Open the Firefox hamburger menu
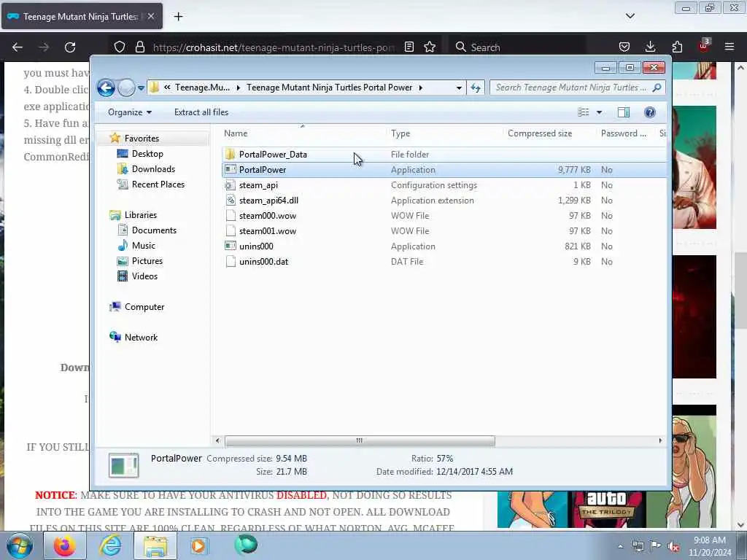This screenshot has height=560, width=747. (x=729, y=47)
